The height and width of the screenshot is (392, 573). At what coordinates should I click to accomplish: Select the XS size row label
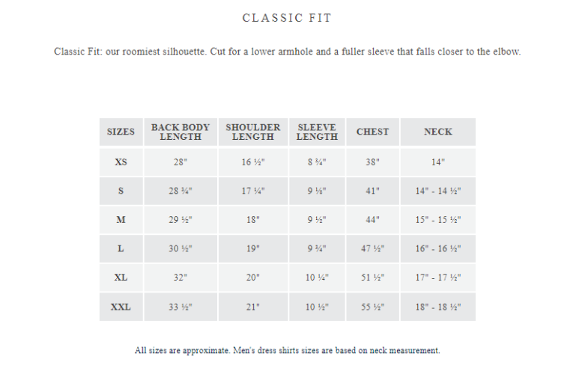coord(121,162)
